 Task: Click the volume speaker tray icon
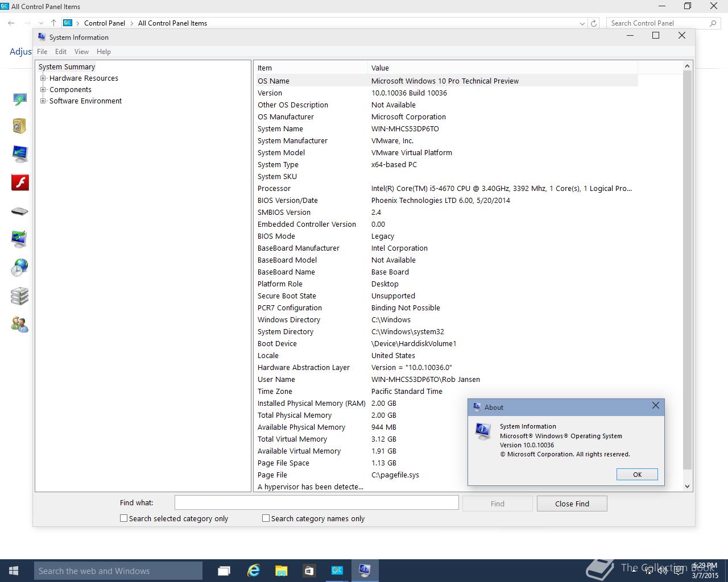coord(663,571)
